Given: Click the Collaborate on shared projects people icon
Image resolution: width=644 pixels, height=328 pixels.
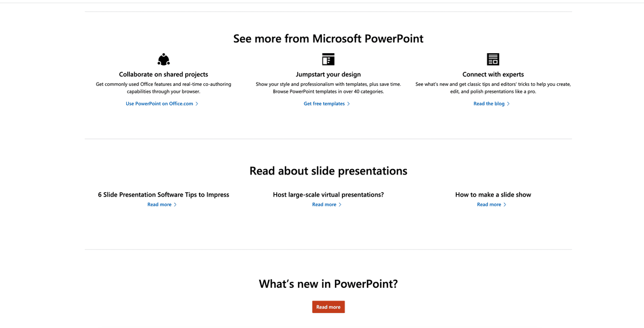Looking at the screenshot, I should [163, 59].
